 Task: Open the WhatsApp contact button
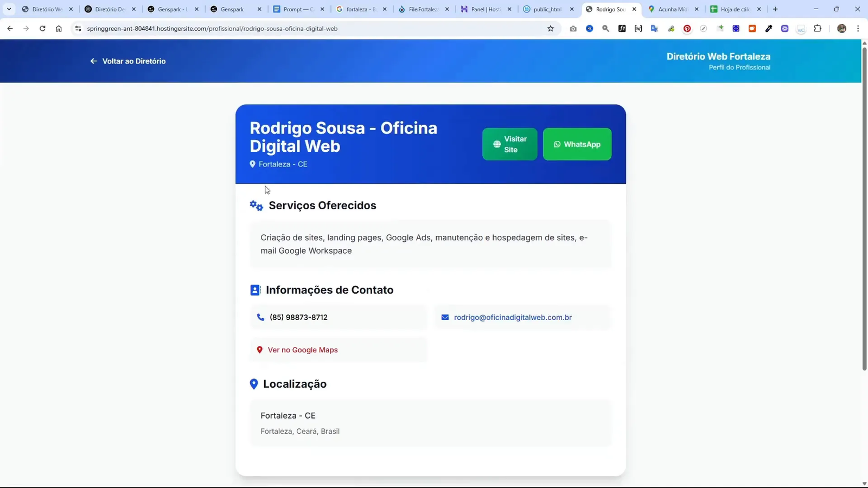coord(577,144)
